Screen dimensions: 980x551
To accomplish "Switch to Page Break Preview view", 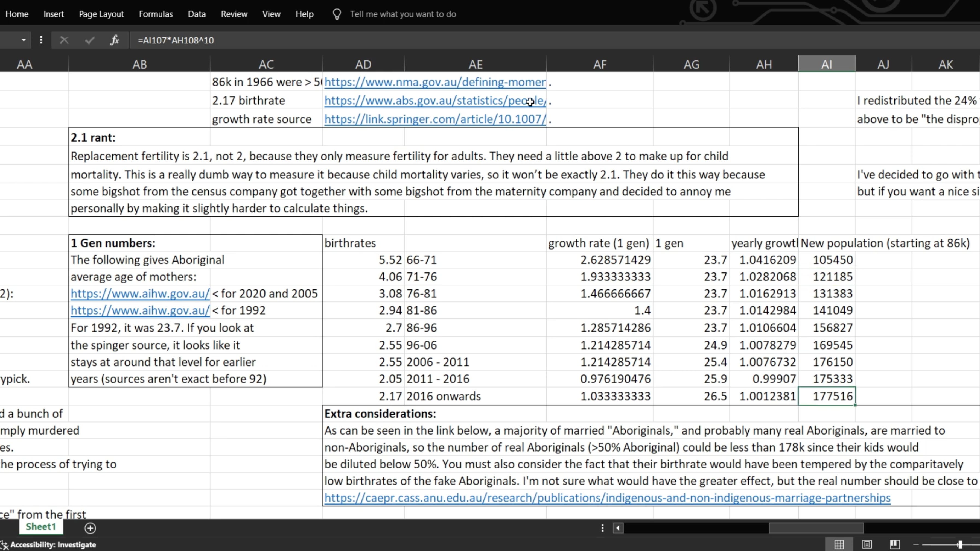I will click(x=895, y=544).
